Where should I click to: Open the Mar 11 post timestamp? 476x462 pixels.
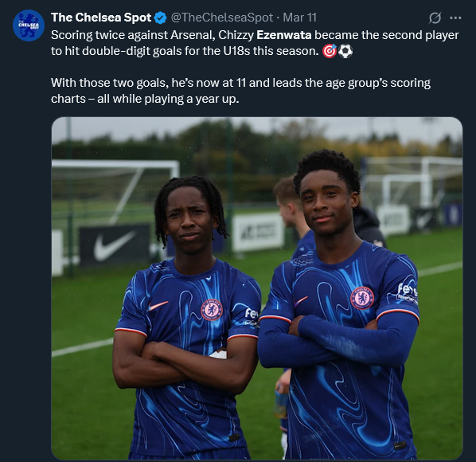[x=299, y=18]
